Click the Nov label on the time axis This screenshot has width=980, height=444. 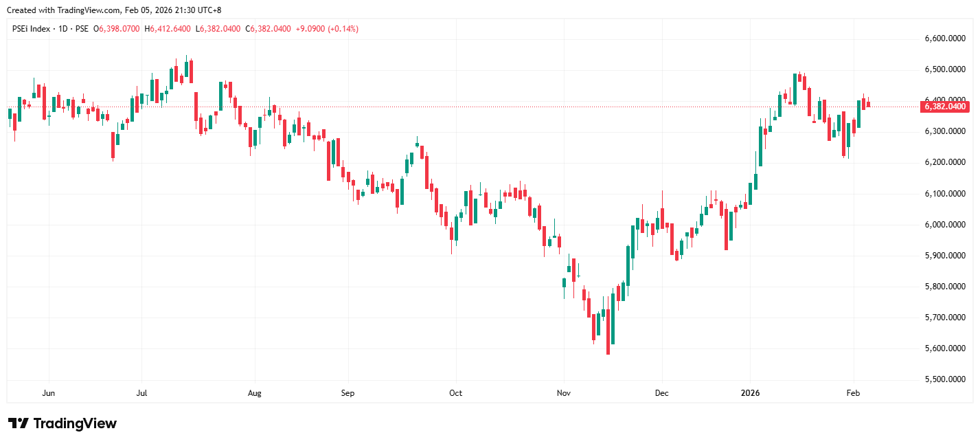[563, 393]
